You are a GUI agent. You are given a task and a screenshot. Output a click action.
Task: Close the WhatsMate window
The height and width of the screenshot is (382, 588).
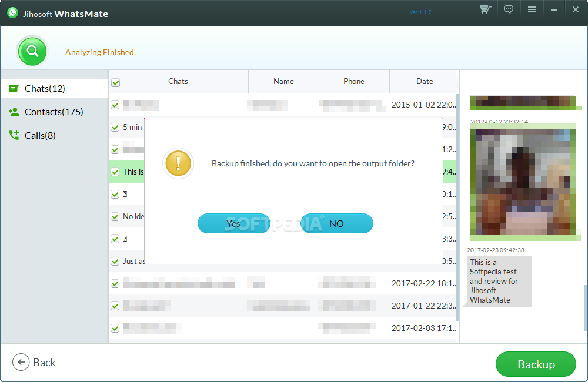point(576,9)
